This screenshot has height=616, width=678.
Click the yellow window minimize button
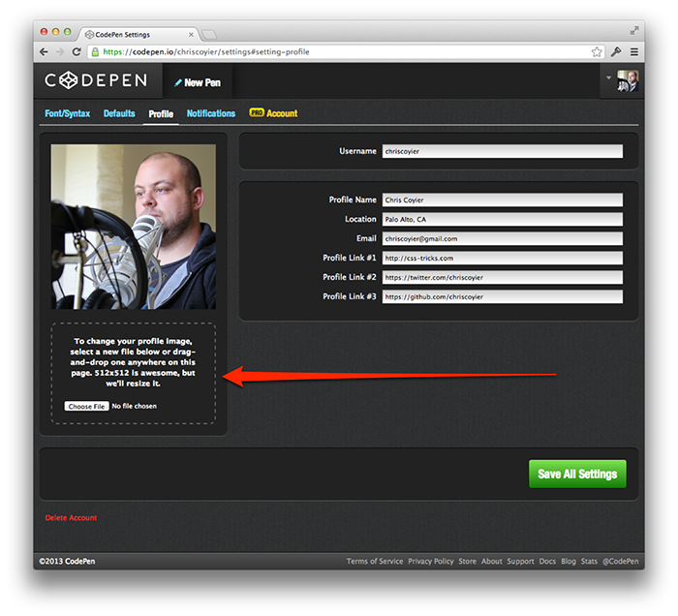55,32
